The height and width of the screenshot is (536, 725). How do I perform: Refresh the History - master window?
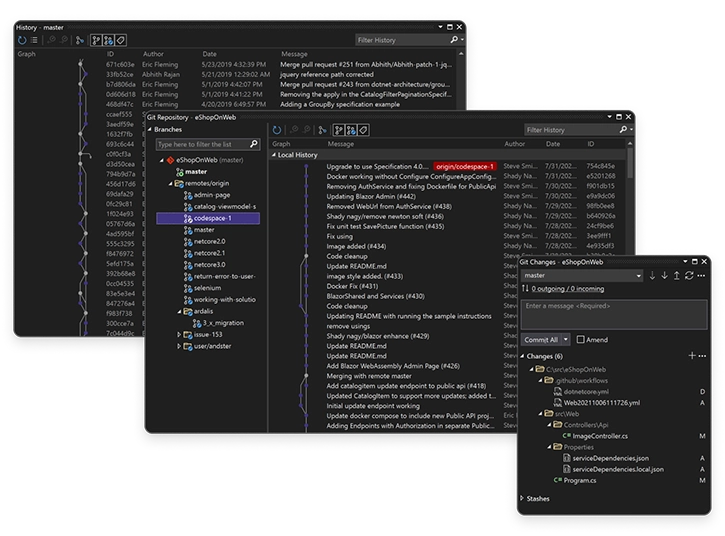22,40
